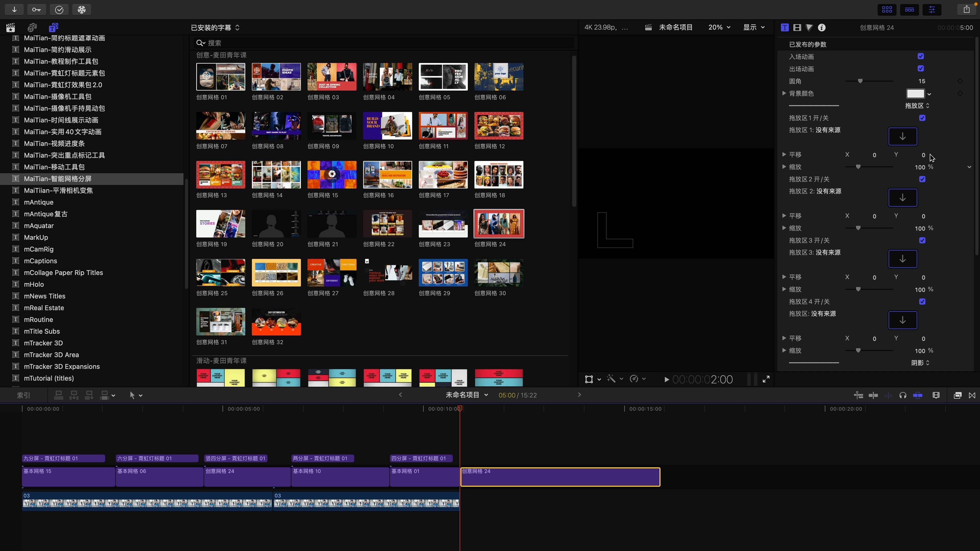Select MaiTian-视频进度条 in sidebar

click(x=54, y=143)
